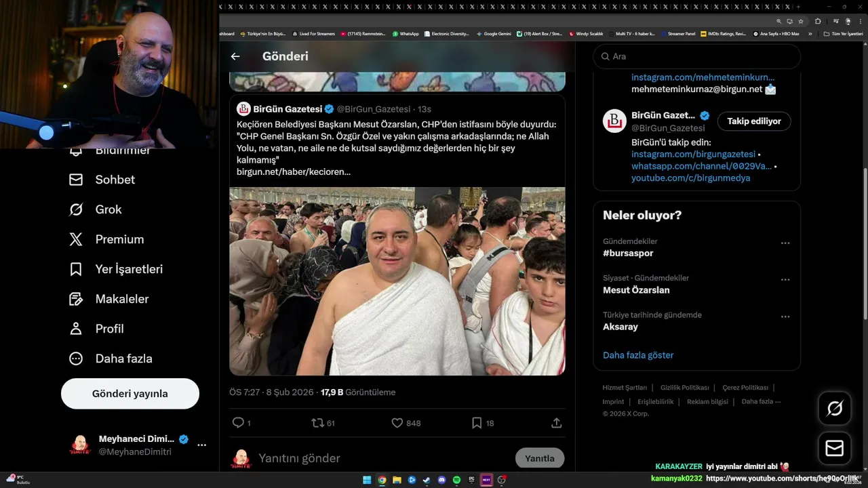
Task: Open instagram.com/mehmeteminkurn link
Action: tap(703, 77)
